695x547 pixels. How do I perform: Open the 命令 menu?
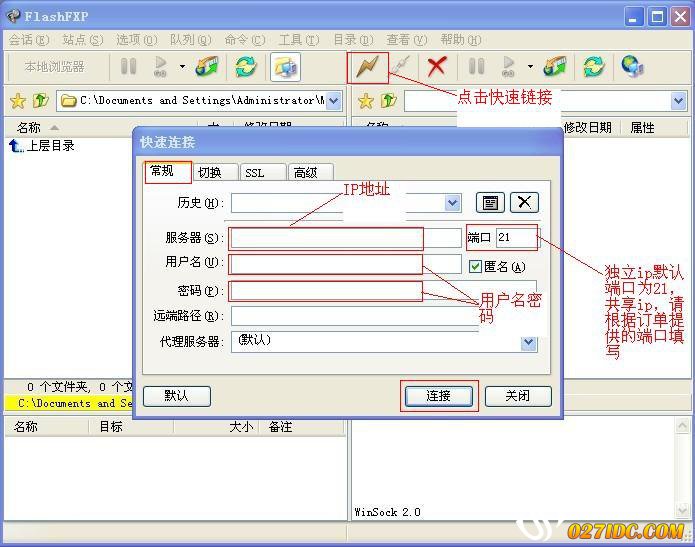click(x=245, y=40)
